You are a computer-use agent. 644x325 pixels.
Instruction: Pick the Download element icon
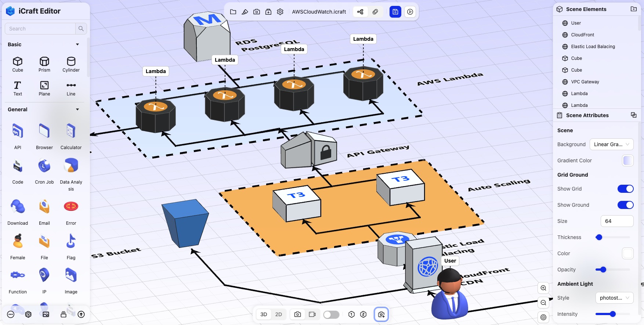18,207
